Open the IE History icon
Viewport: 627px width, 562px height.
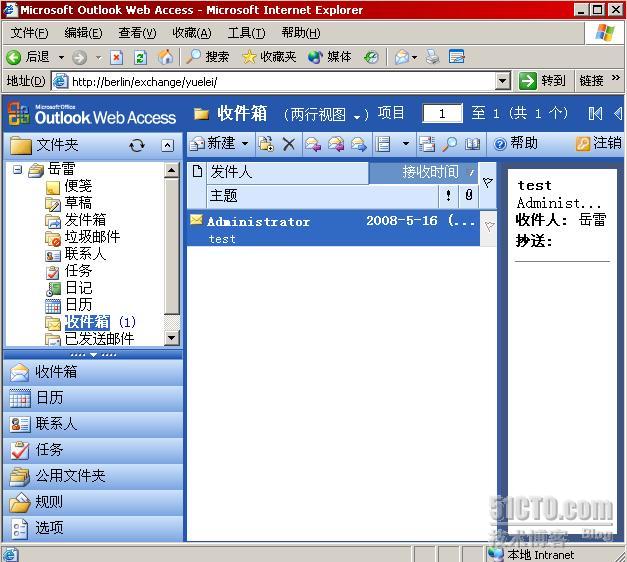371,58
